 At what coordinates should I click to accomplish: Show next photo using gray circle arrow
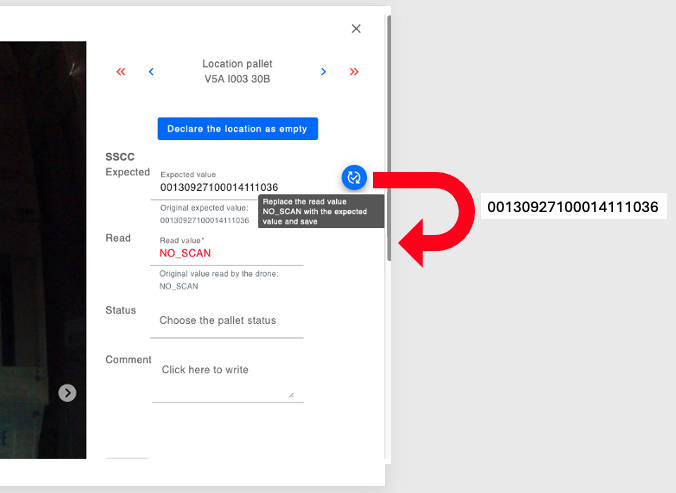67,393
